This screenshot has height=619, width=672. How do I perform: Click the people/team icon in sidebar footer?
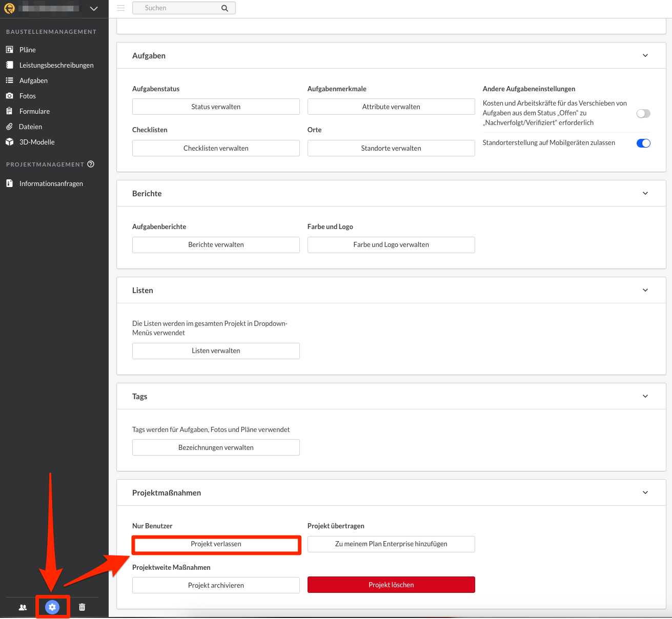[x=23, y=607]
